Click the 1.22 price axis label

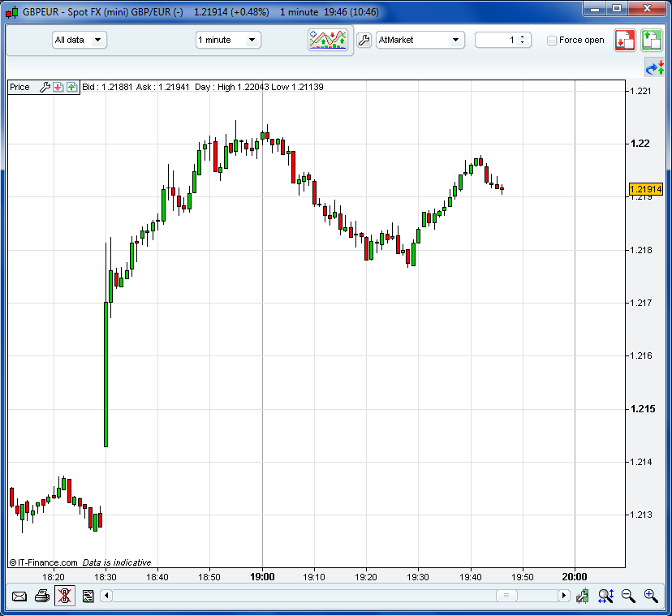tap(640, 144)
